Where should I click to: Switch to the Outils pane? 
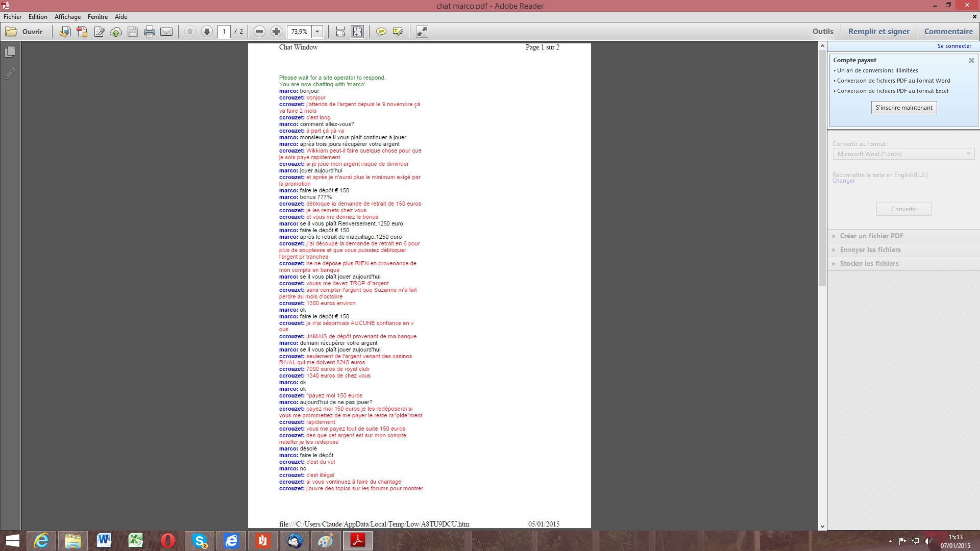(x=823, y=32)
